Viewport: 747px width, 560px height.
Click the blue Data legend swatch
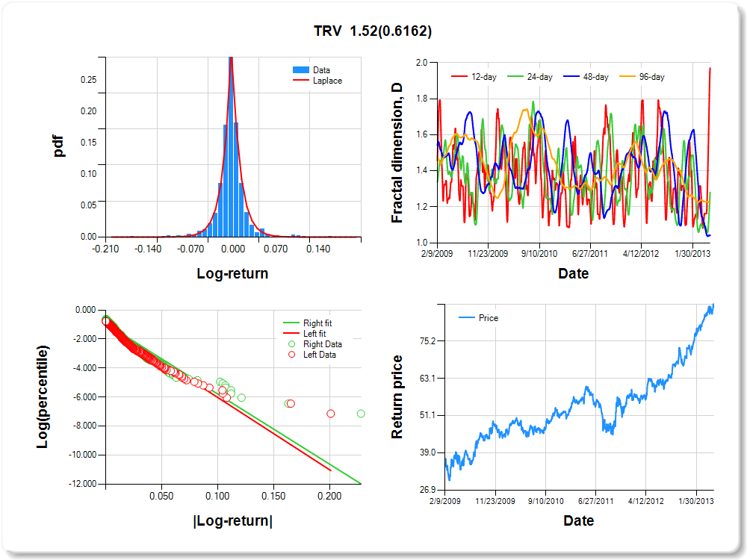tap(300, 70)
